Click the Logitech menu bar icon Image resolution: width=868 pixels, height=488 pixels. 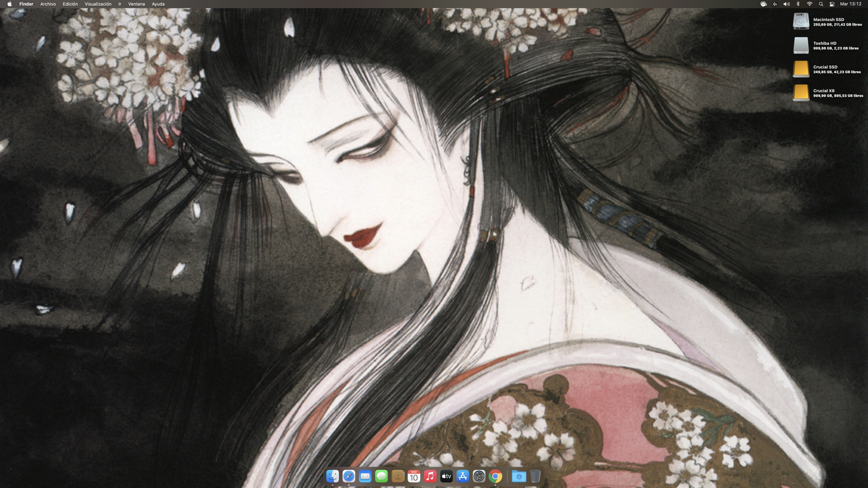pos(775,4)
